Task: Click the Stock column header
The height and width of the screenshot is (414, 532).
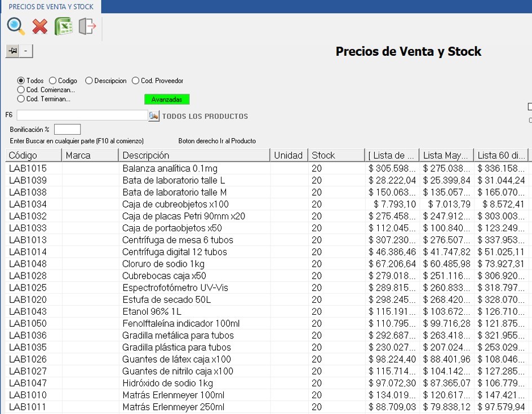Action: pos(336,155)
